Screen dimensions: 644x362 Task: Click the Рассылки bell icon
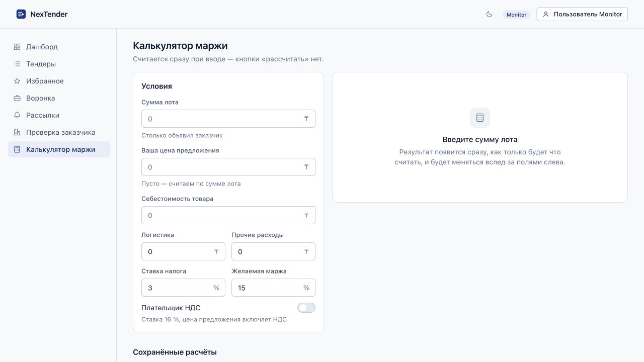point(17,115)
